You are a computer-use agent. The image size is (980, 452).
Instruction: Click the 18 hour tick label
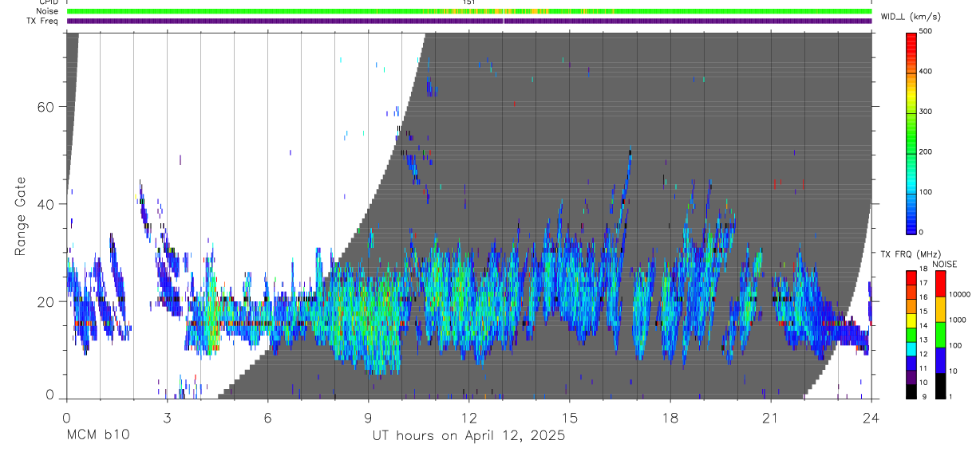[x=670, y=418]
